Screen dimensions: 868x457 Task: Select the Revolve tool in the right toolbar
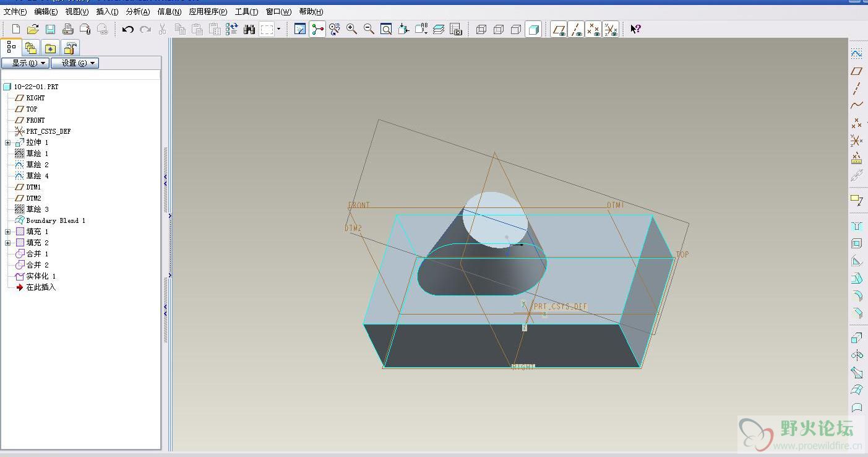point(857,355)
